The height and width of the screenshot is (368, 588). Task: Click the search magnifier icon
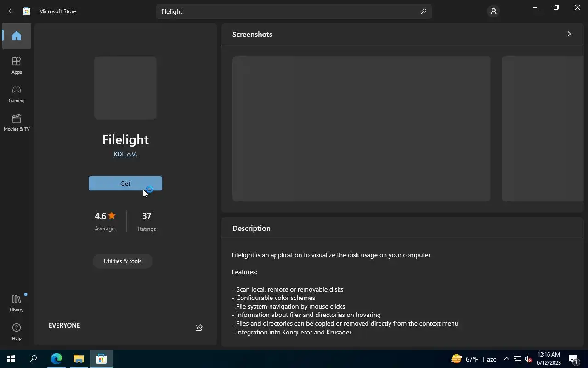click(424, 11)
